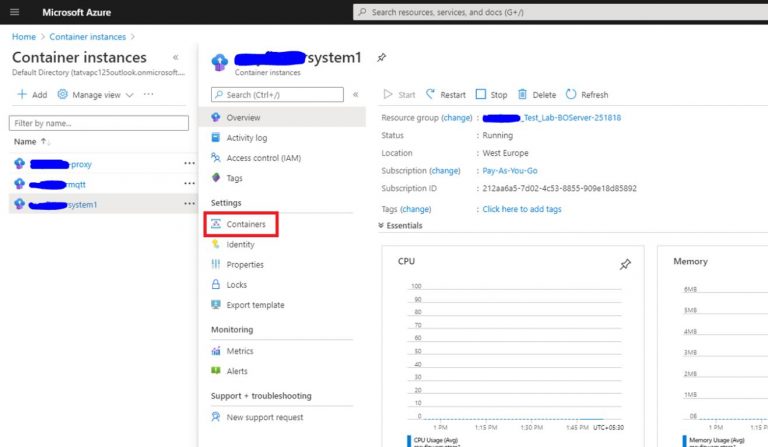
Task: Collapse the resource menu sidebar
Action: click(355, 95)
